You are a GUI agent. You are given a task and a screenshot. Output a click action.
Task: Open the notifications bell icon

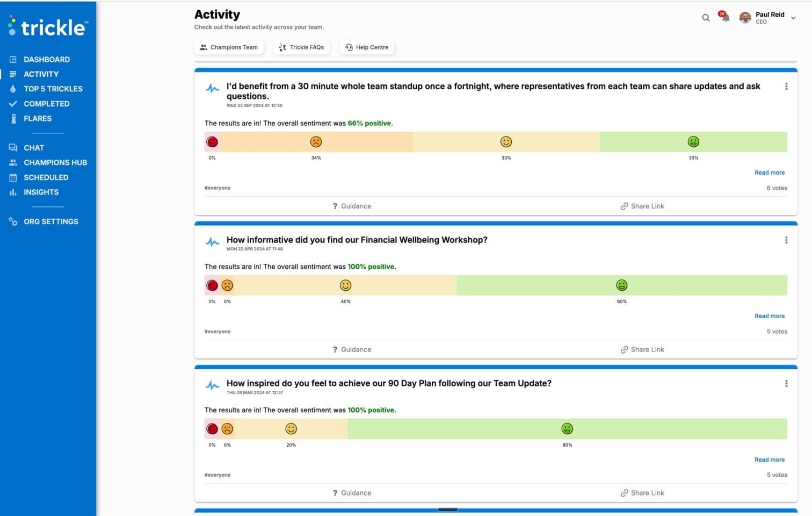pos(725,17)
